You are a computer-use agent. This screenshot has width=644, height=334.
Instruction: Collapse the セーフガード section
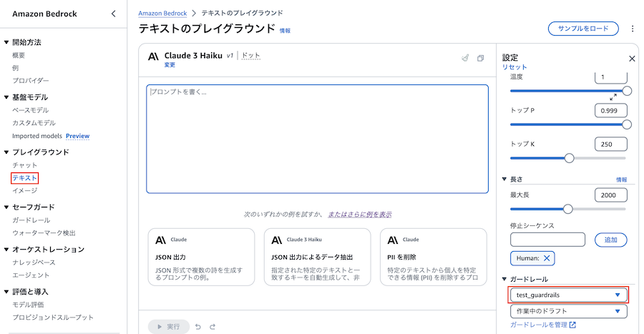[6, 207]
